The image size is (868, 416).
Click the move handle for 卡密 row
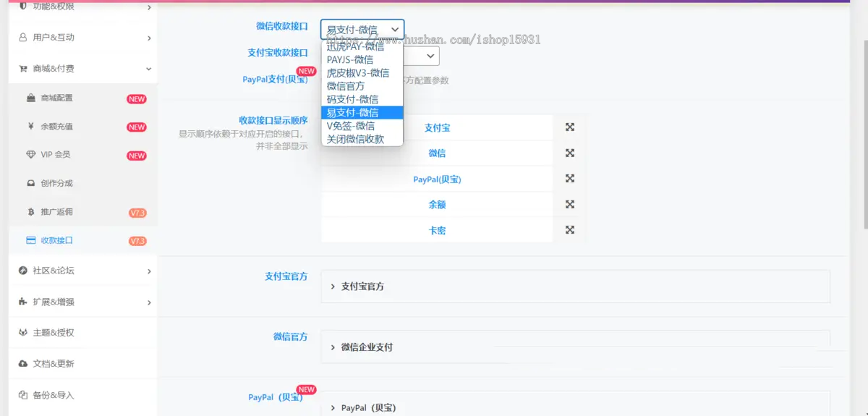click(570, 230)
